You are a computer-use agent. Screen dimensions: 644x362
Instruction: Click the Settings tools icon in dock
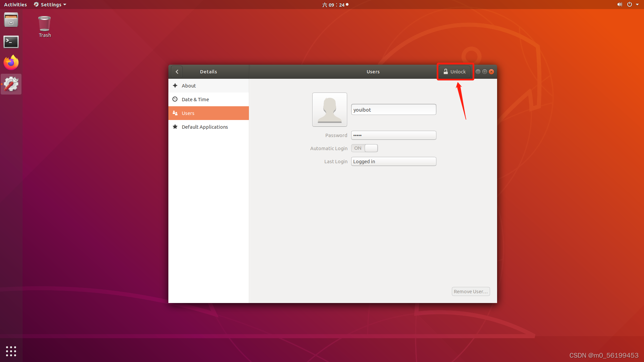(11, 84)
